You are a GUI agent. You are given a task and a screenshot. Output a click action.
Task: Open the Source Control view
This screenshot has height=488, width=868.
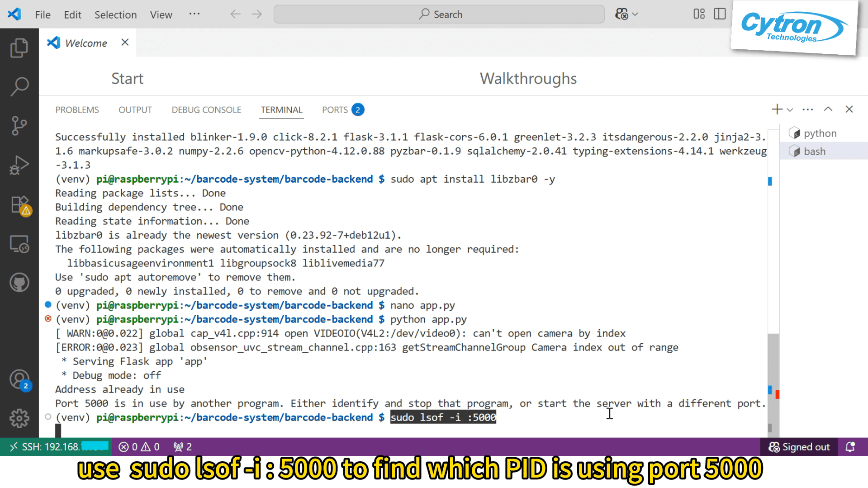pos(19,125)
